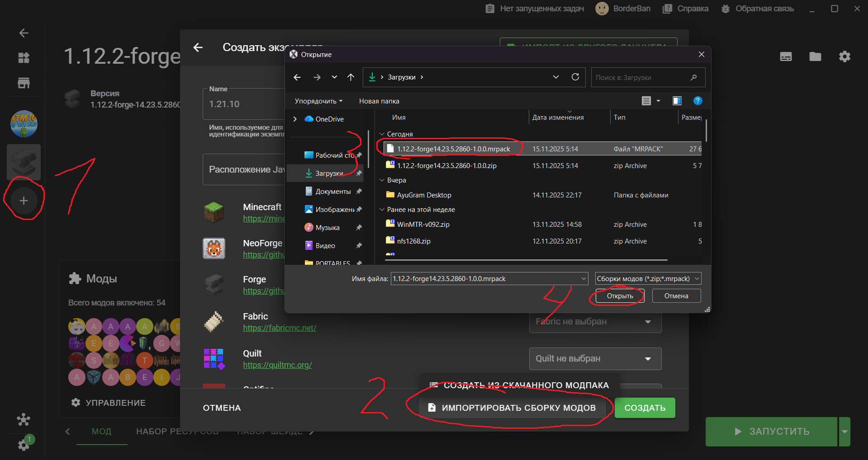Expand the Quilt version dropdown

(648, 359)
